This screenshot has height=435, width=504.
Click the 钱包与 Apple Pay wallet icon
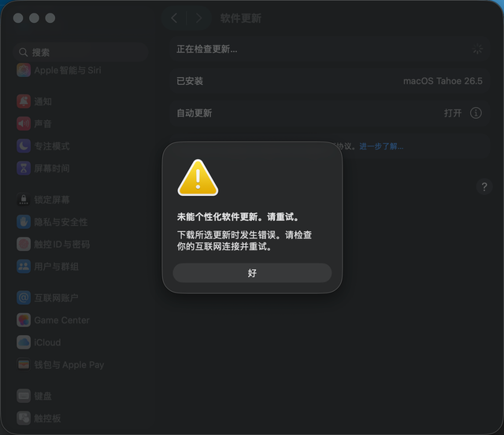coord(24,365)
